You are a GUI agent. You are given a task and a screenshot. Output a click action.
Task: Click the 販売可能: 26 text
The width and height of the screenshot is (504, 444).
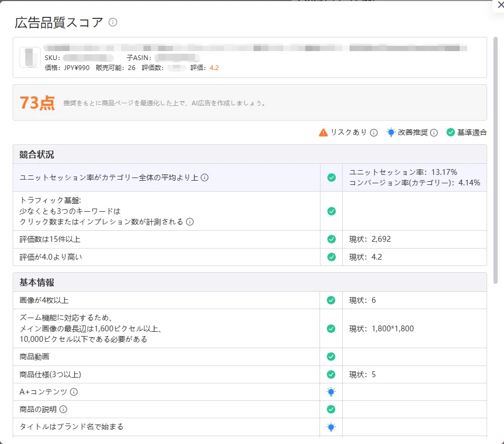pyautogui.click(x=115, y=68)
